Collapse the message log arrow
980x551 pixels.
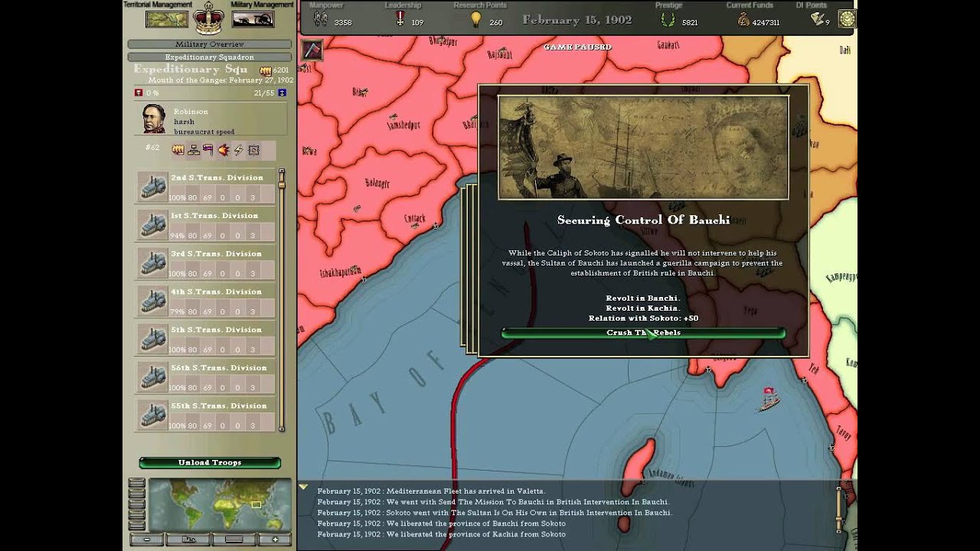(x=303, y=487)
